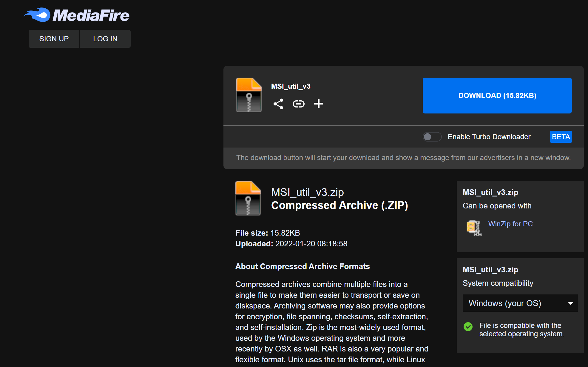This screenshot has width=588, height=367.
Task: Click the MediaFire wordmark text
Action: click(91, 16)
